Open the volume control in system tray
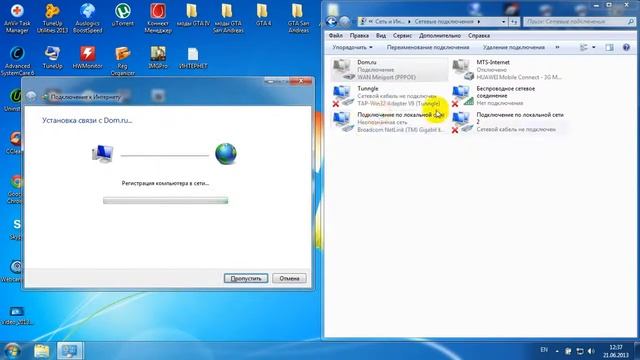 point(591,351)
